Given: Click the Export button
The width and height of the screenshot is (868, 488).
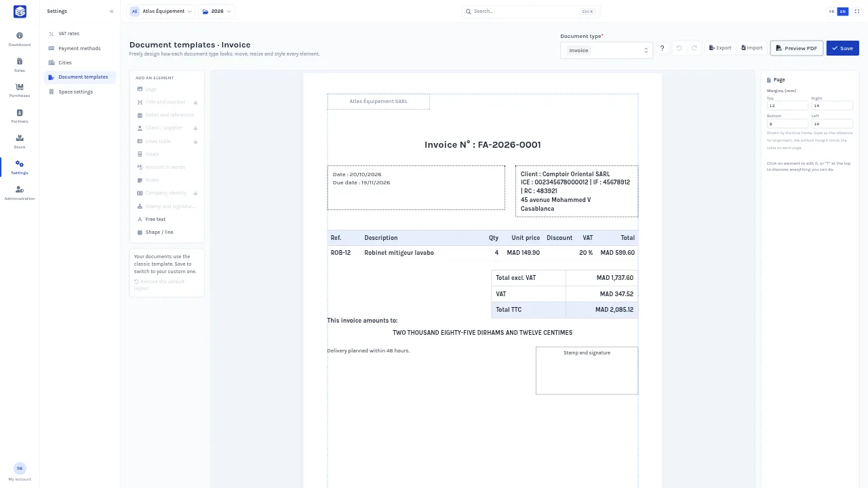Looking at the screenshot, I should pyautogui.click(x=720, y=48).
